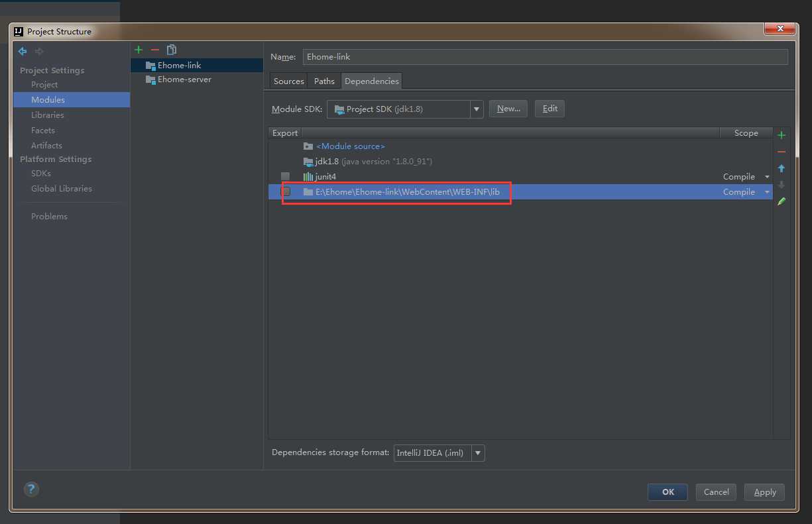This screenshot has width=812, height=524.
Task: Close the Project Structure dialog
Action: click(x=780, y=28)
